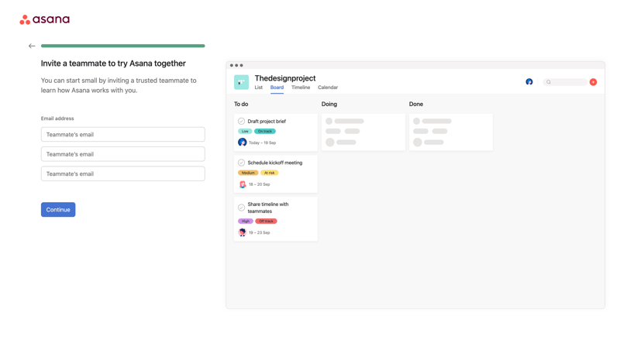Click the 19 – 23 Sep due date

[260, 233]
